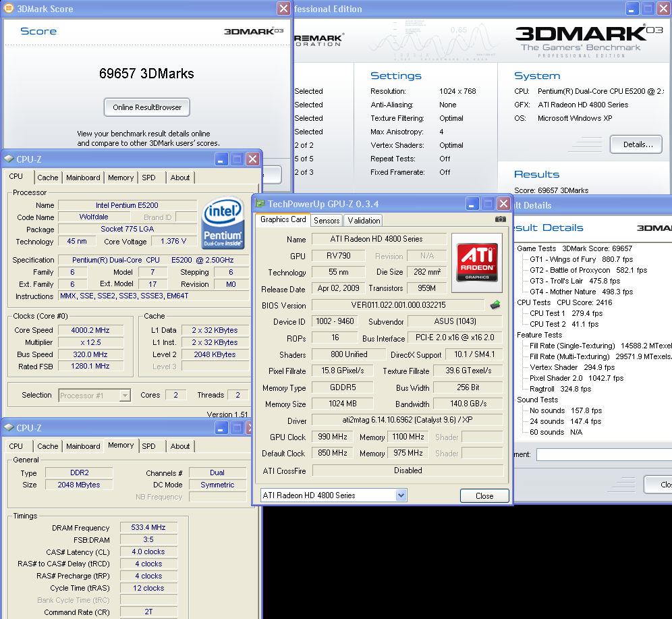Select Graphics Card tab in GPU-Z

283,219
